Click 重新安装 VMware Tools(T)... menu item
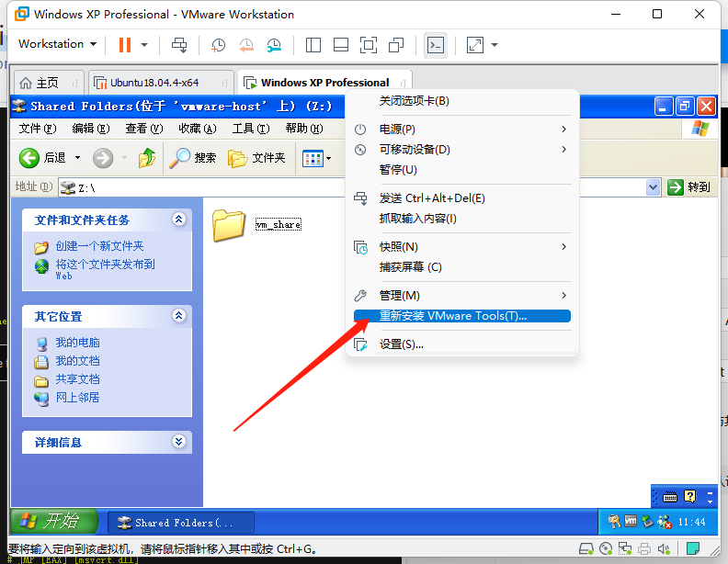This screenshot has width=728, height=564. (x=462, y=316)
